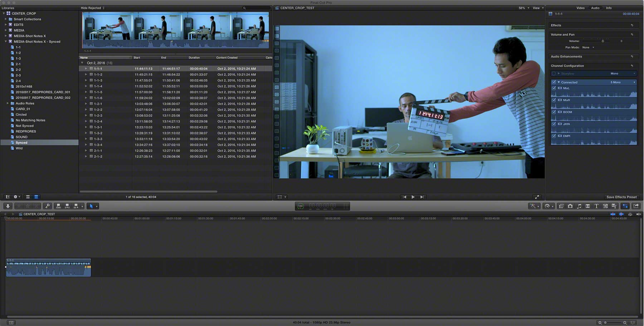Switch to the Video inspector tab
The image size is (644, 326).
coord(580,8)
